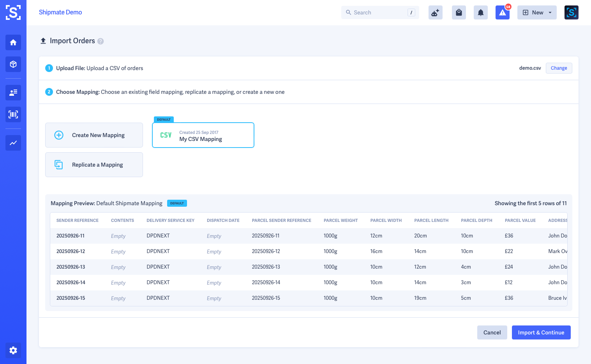Open the AI assistant robot icon
The width and height of the screenshot is (591, 364).
[435, 12]
